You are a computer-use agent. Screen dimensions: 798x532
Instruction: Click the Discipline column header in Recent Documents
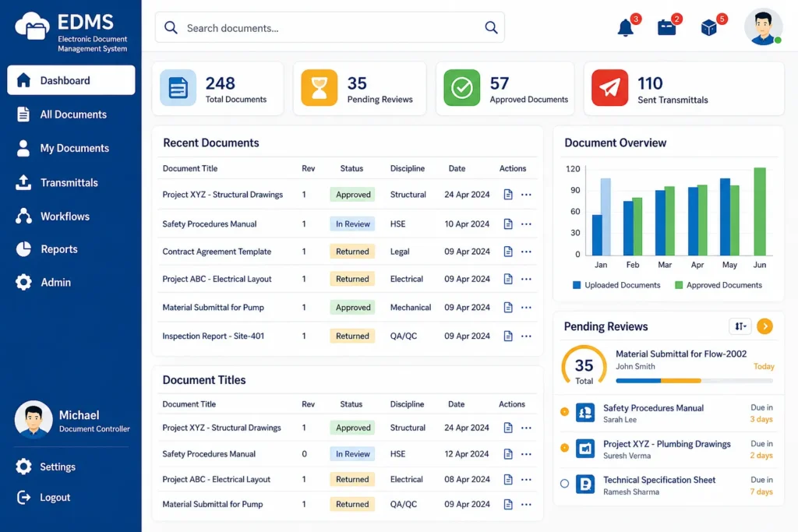point(407,168)
